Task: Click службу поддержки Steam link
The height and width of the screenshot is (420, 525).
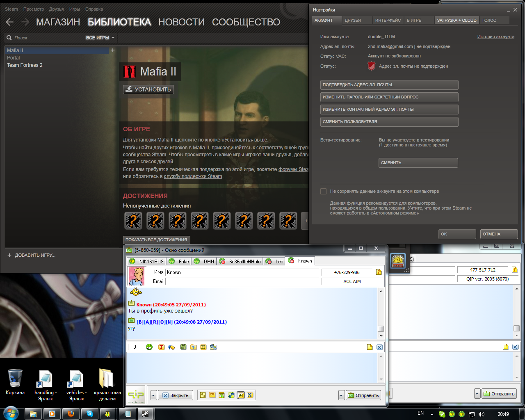Action: point(193,176)
